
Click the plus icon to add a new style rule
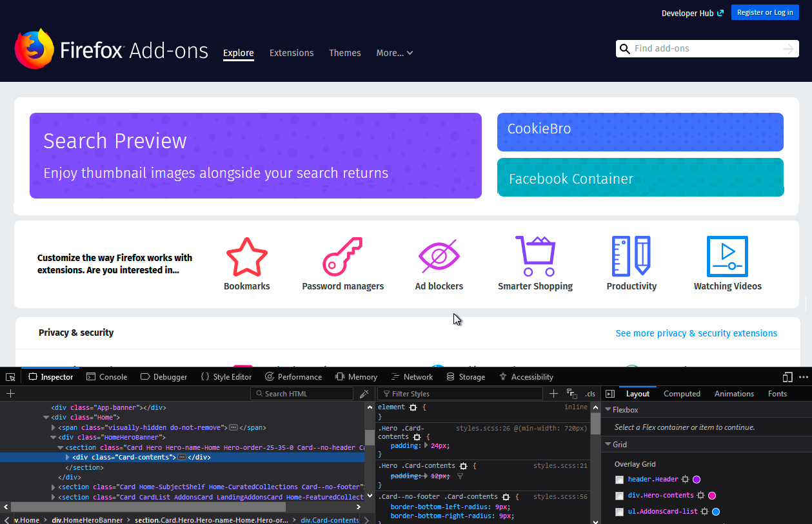pyautogui.click(x=553, y=394)
